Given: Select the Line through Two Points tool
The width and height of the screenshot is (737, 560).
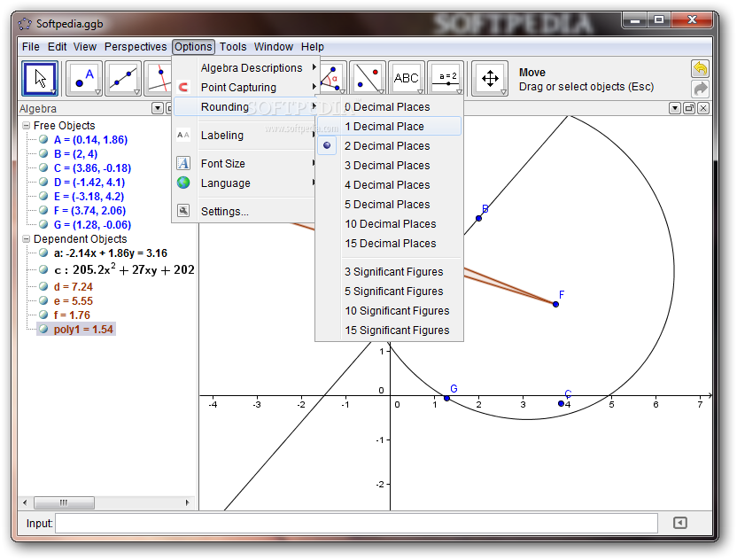Looking at the screenshot, I should tap(122, 79).
